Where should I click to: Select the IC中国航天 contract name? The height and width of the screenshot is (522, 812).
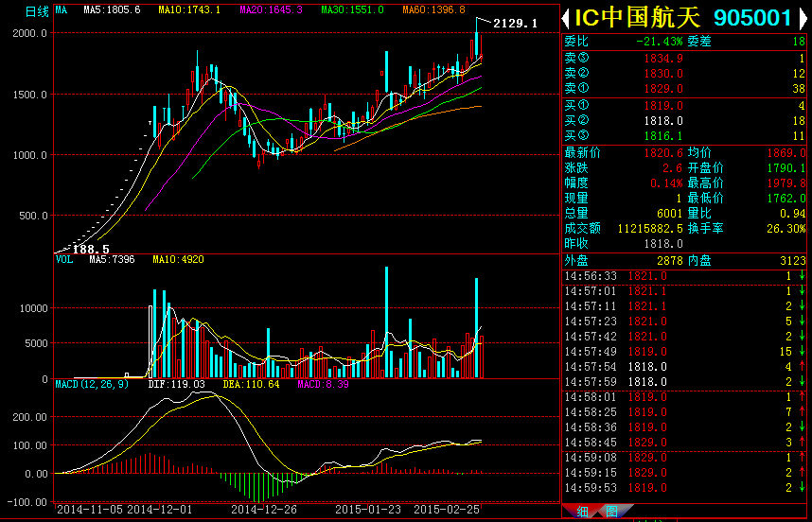pos(638,18)
